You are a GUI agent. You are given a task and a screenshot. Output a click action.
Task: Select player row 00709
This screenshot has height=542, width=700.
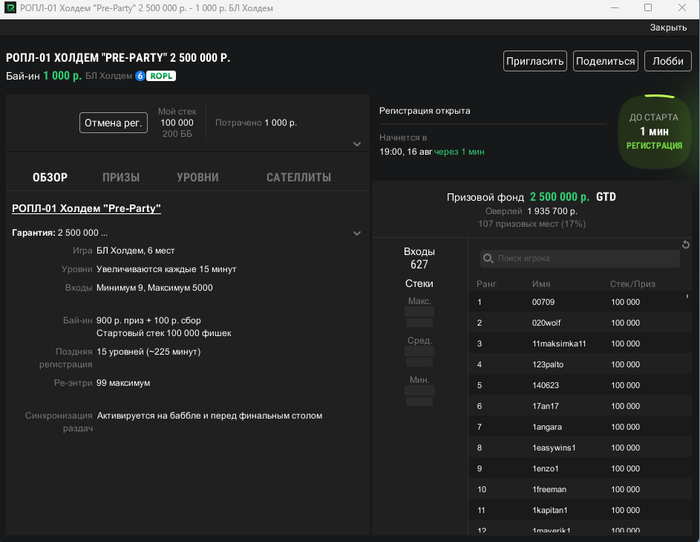tap(580, 302)
